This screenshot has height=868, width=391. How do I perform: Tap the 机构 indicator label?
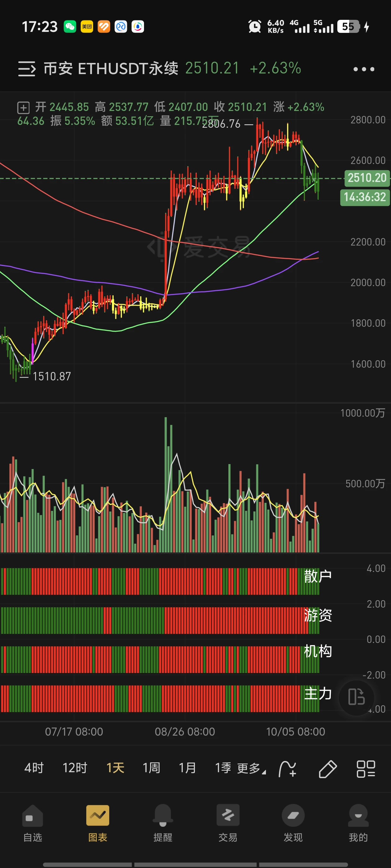click(x=318, y=651)
